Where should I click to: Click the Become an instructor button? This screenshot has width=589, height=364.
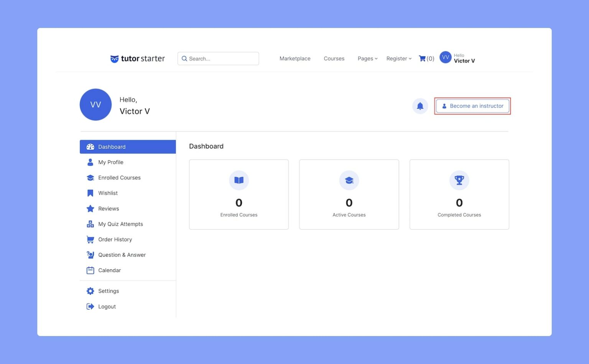click(x=472, y=106)
